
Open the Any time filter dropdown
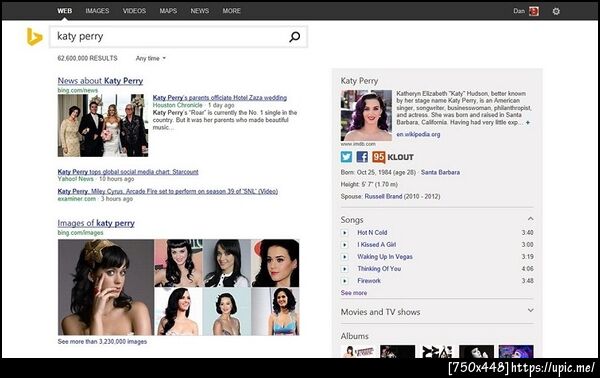(151, 58)
